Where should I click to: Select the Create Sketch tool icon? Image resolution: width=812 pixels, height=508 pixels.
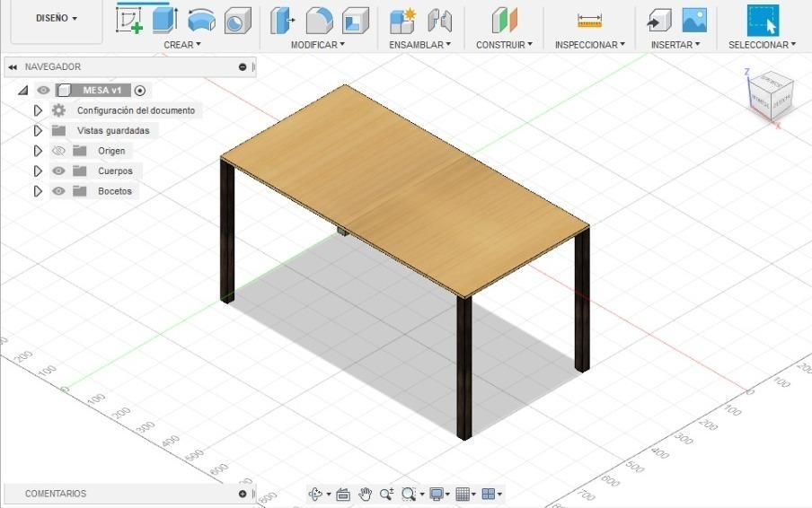(x=129, y=21)
